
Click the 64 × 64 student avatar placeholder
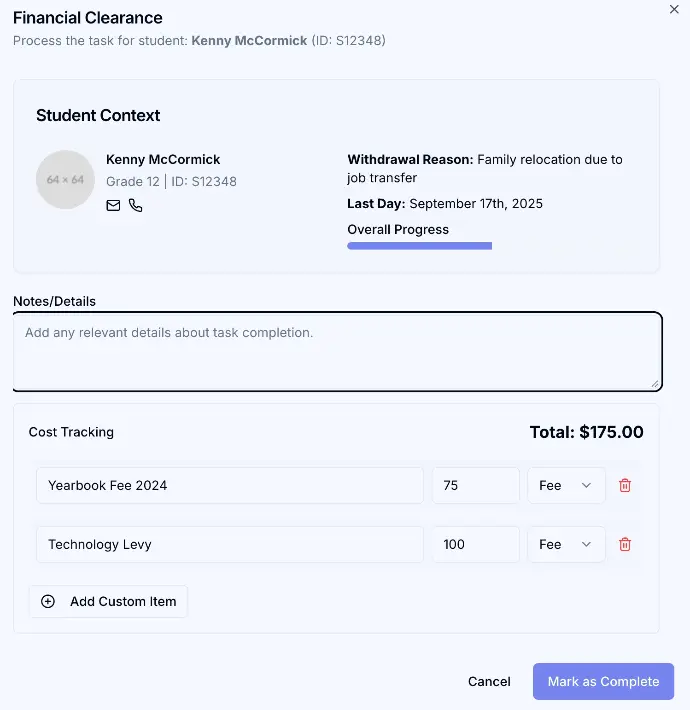pos(66,180)
